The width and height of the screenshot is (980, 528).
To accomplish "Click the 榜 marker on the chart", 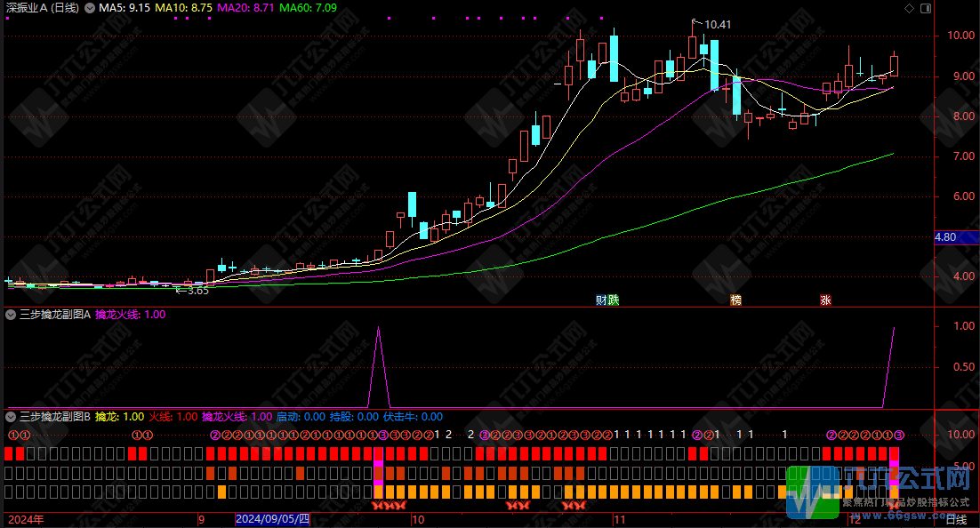I will (x=735, y=300).
